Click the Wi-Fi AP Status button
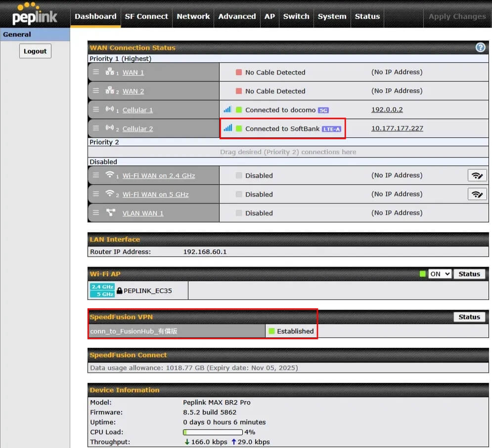The height and width of the screenshot is (448, 492). pyautogui.click(x=469, y=274)
